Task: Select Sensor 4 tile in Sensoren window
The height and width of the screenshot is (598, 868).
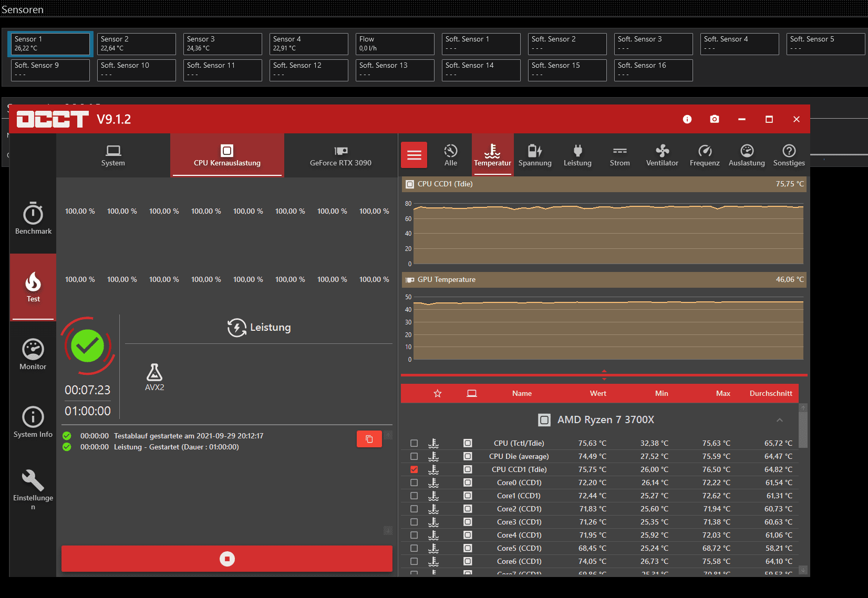Action: click(309, 44)
